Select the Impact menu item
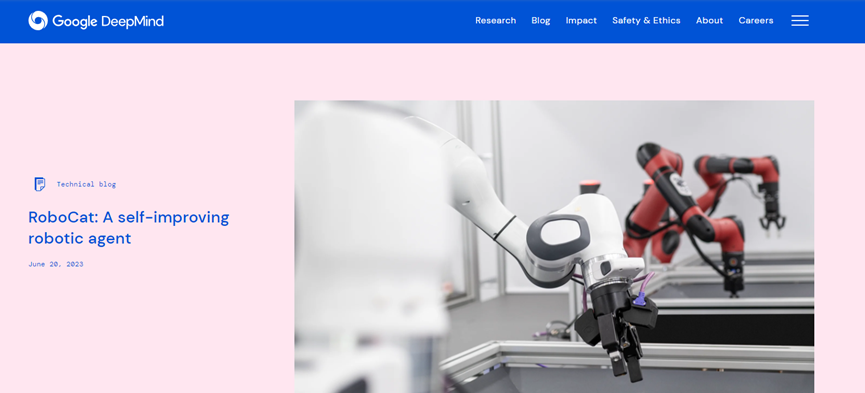Viewport: 865px width, 393px height. click(x=581, y=20)
